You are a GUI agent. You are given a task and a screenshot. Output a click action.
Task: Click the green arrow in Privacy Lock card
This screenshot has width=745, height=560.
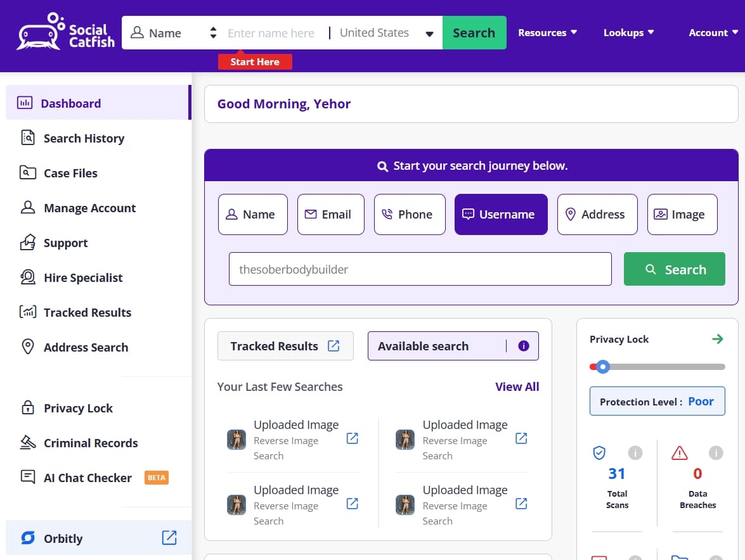(718, 339)
